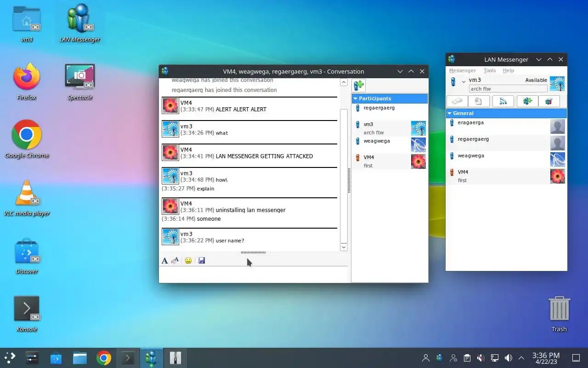This screenshot has width=588, height=368.
Task: Open the Messenger menu
Action: pos(462,71)
